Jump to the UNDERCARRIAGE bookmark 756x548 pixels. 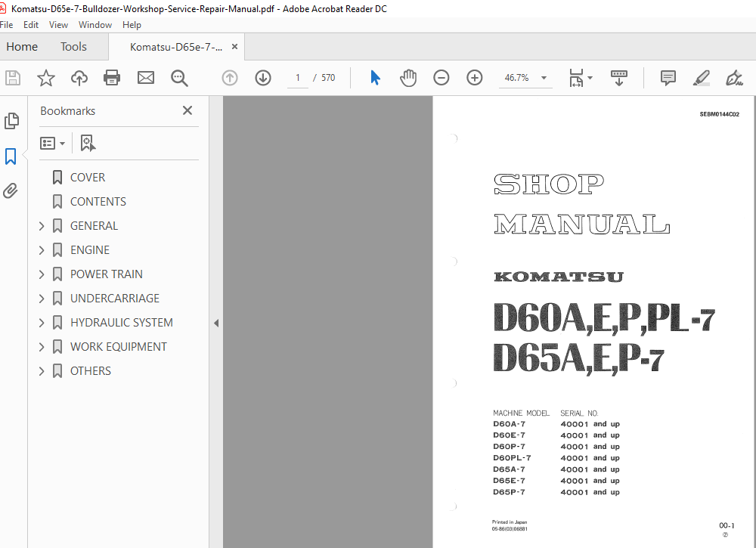coord(115,299)
